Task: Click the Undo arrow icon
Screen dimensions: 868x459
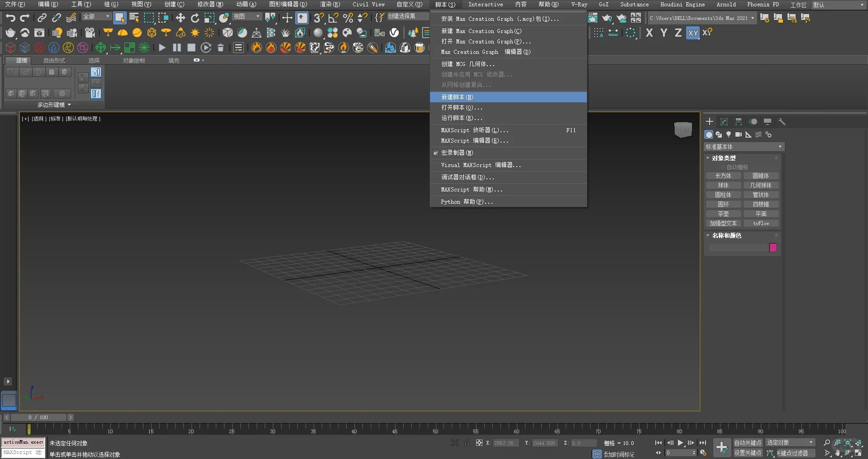Action: pos(11,17)
